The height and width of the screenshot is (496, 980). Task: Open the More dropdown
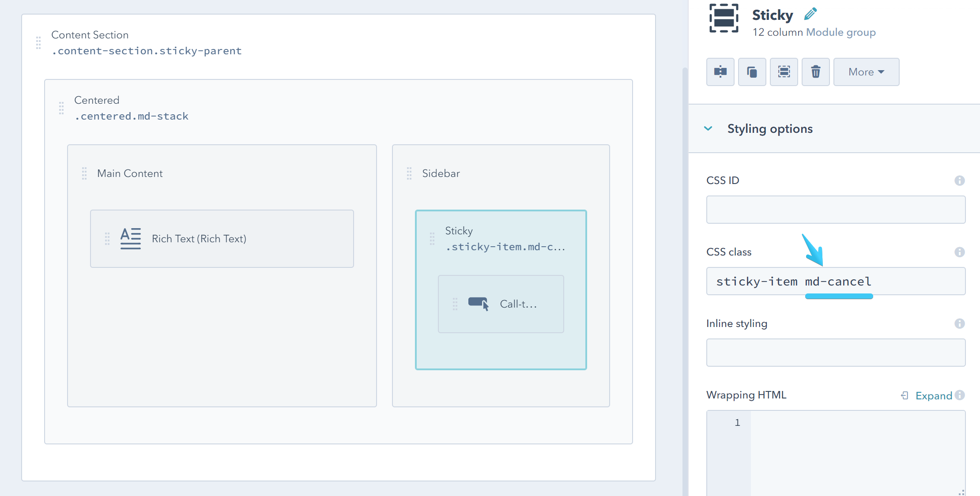(866, 71)
